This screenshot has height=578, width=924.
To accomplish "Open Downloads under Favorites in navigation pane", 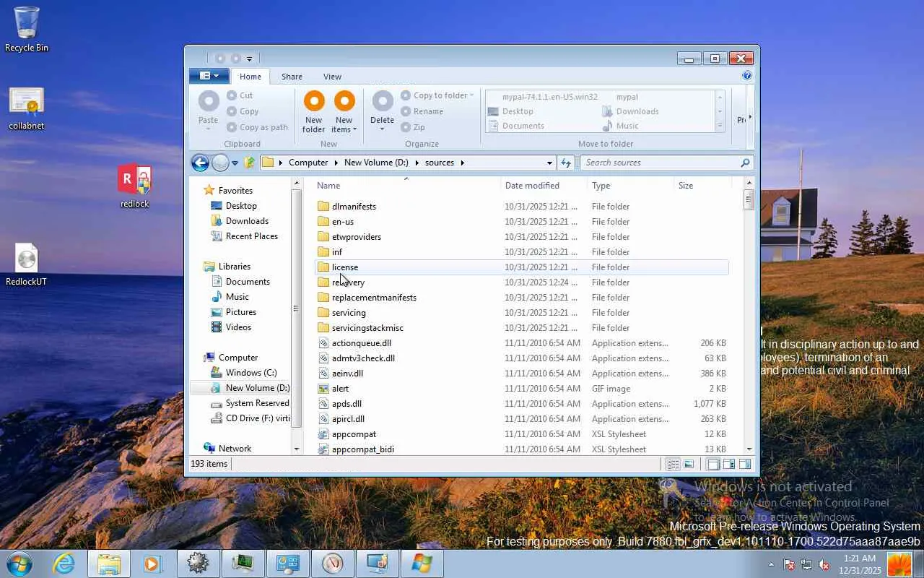I will point(247,221).
